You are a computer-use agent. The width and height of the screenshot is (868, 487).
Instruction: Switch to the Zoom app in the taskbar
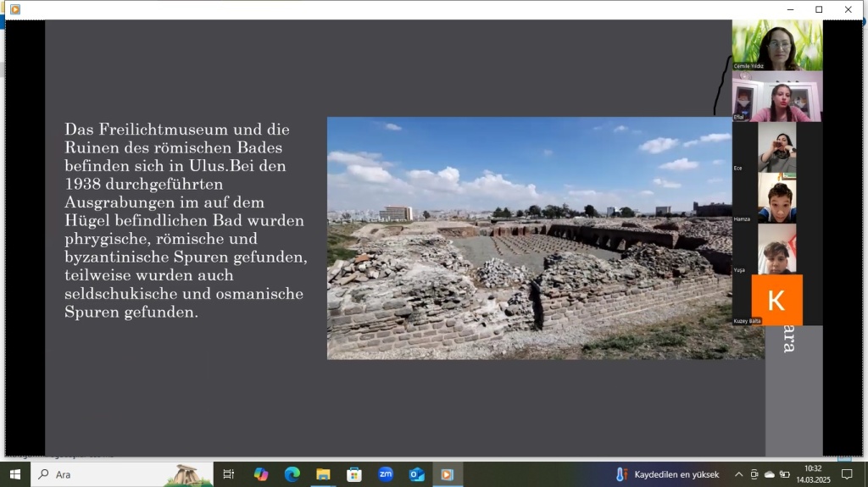pyautogui.click(x=386, y=474)
